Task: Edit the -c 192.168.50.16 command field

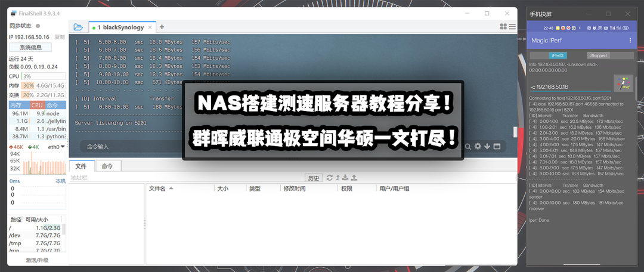Action: (x=570, y=86)
